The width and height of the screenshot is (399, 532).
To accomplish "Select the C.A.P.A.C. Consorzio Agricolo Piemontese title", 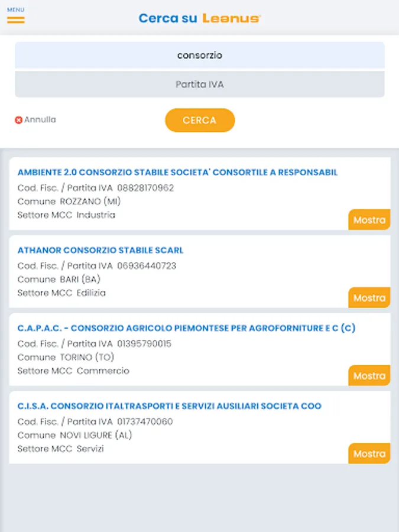I will 186,328.
